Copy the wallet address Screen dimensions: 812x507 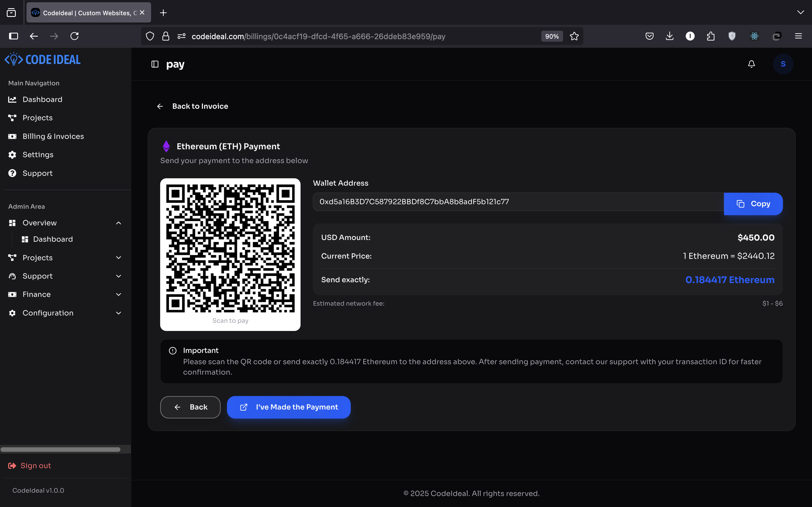(753, 204)
